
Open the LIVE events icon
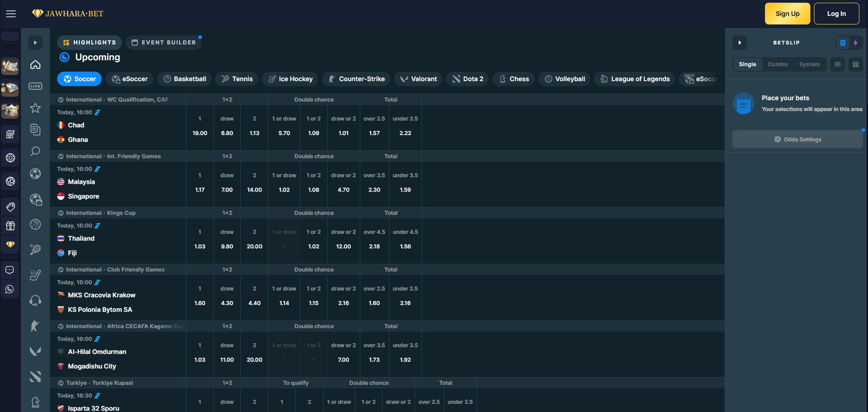pyautogui.click(x=35, y=86)
